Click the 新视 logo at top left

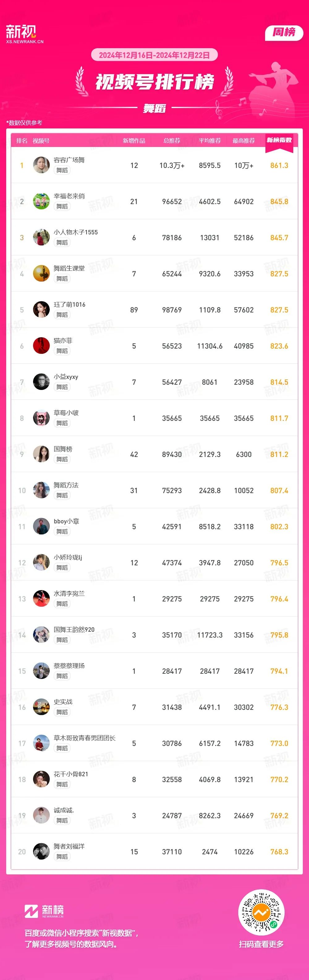tap(24, 34)
